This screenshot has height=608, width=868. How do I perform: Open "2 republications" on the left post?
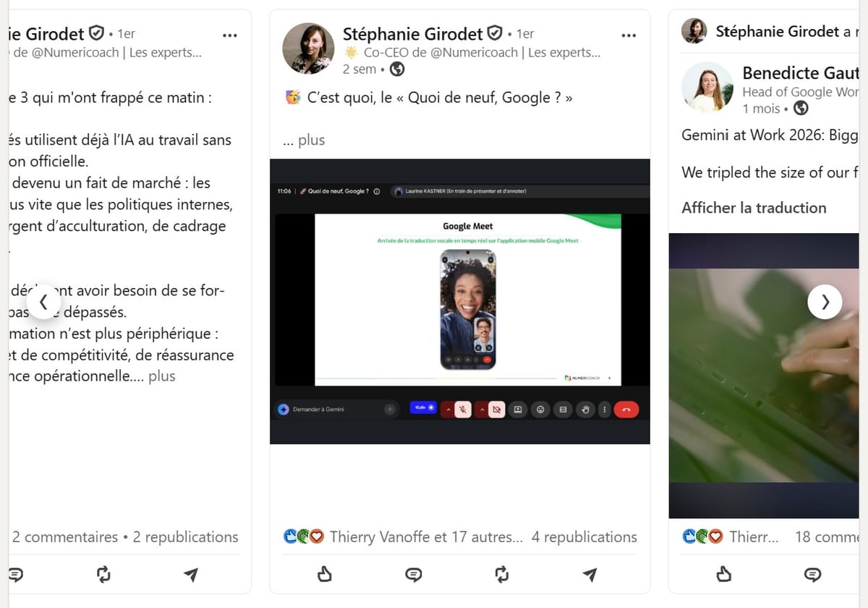[x=186, y=537]
